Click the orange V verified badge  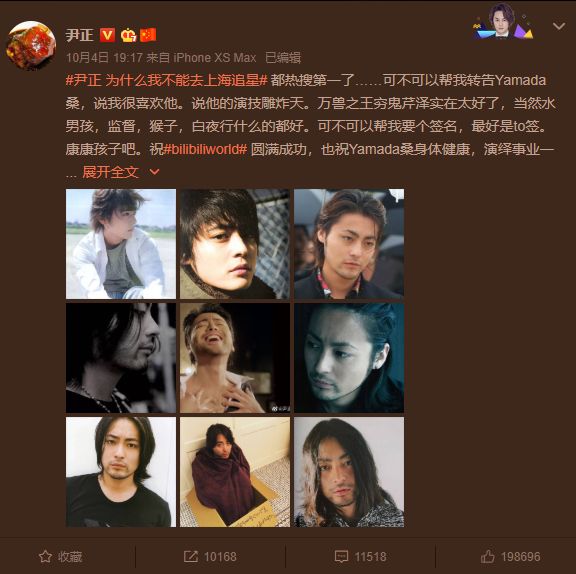pos(107,35)
